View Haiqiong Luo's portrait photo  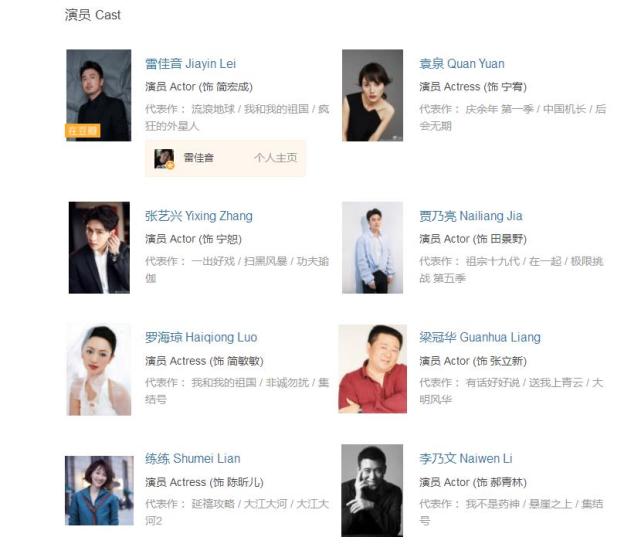(x=99, y=370)
